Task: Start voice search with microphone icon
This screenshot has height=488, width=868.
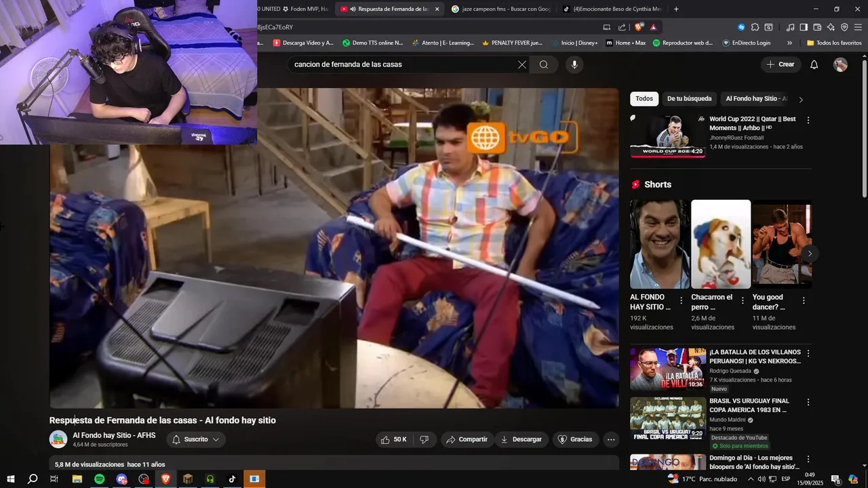Action: coord(574,64)
